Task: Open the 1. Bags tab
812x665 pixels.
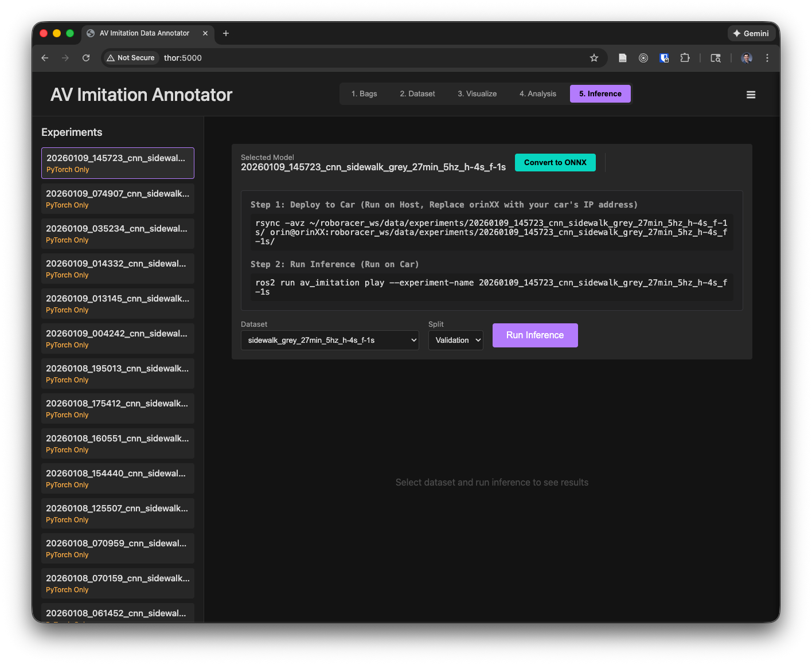Action: (364, 94)
